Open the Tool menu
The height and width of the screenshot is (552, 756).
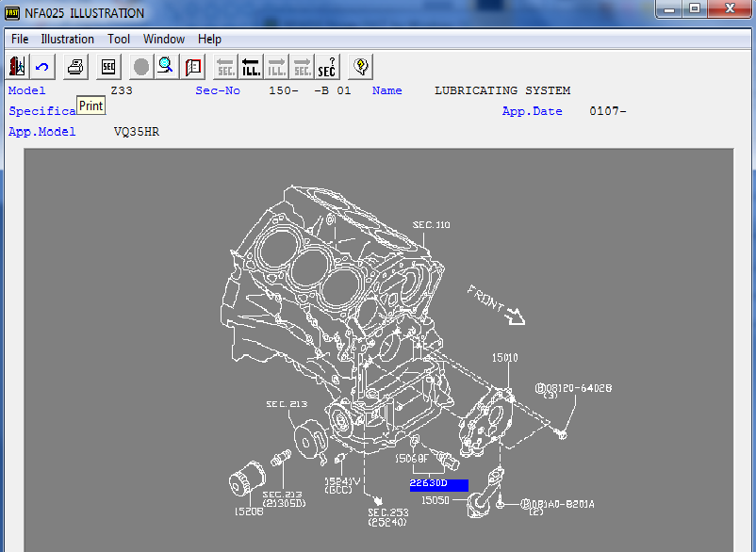coord(119,39)
